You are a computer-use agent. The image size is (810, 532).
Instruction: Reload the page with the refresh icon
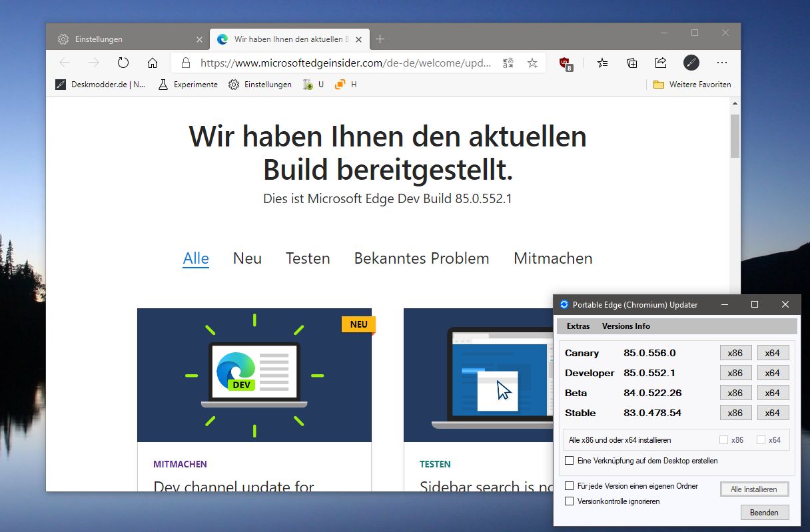123,63
